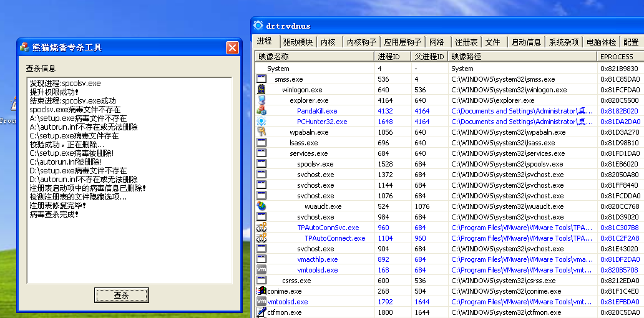This screenshot has height=318, width=644.
Task: Click the 查杀 button
Action: click(121, 295)
